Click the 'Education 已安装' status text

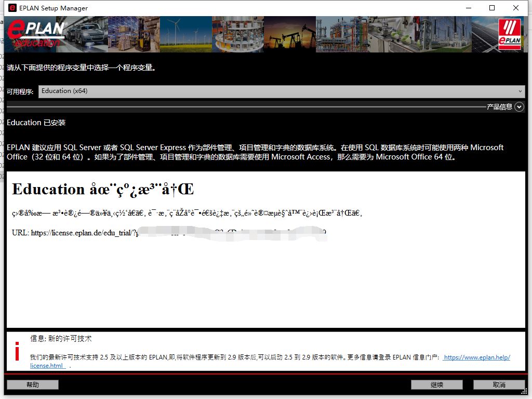(36, 123)
